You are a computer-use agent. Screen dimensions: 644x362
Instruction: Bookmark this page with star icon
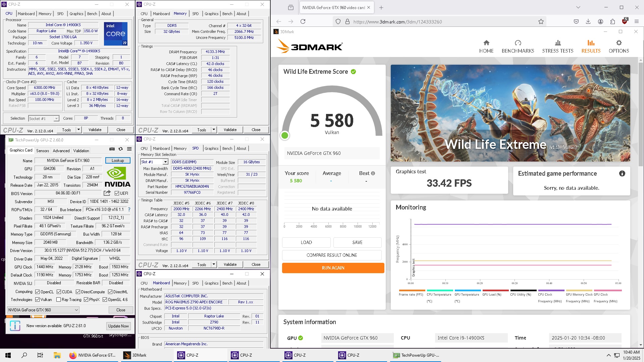pos(541,21)
